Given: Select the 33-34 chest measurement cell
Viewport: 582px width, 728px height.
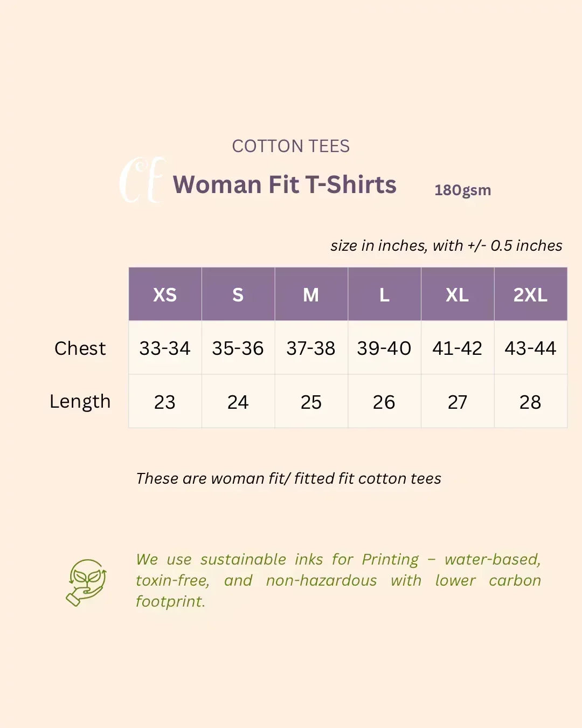Looking at the screenshot, I should [x=165, y=348].
